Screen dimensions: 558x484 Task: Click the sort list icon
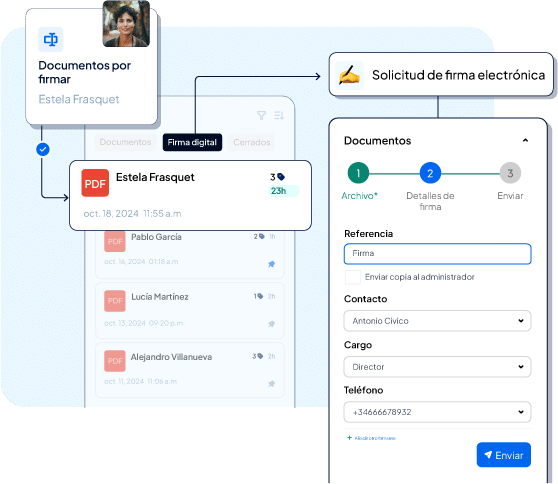point(279,115)
